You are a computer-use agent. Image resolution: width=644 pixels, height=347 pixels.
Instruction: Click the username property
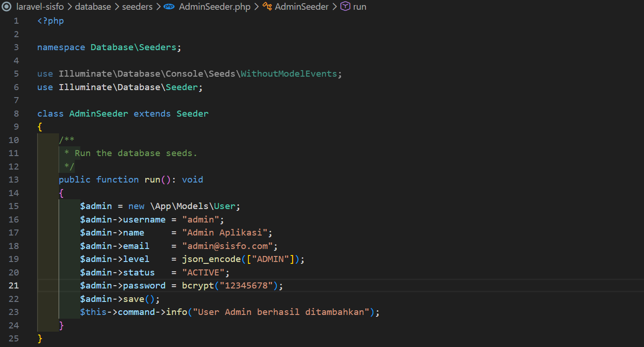point(144,219)
